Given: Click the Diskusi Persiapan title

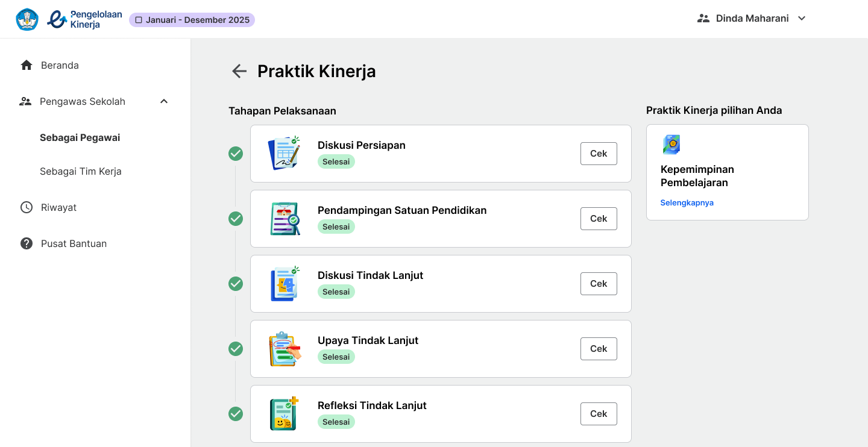Looking at the screenshot, I should tap(362, 145).
